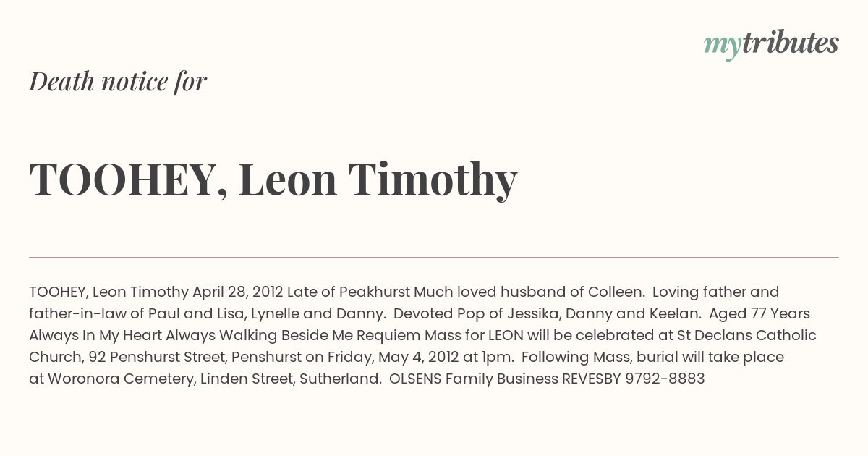This screenshot has height=456, width=868.
Task: Click the date 'April 28, 2012'
Action: click(x=238, y=292)
